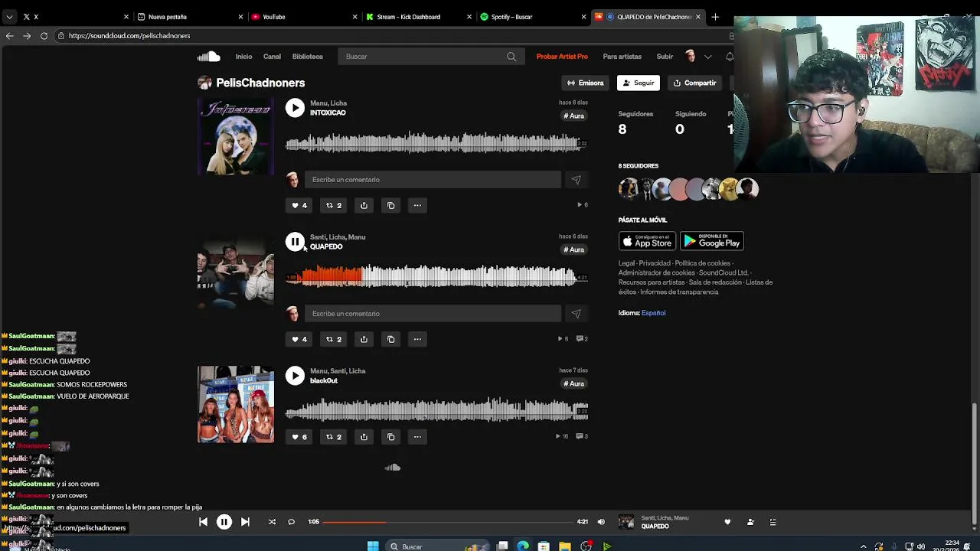Open the Google Play badge
This screenshot has width=980, height=551.
(x=711, y=241)
